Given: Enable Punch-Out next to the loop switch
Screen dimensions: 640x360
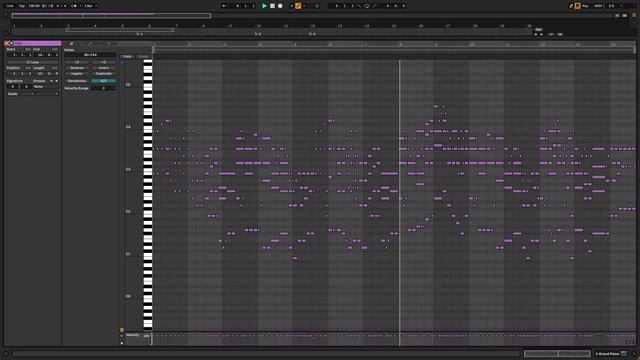Looking at the screenshot, I should [x=374, y=6].
